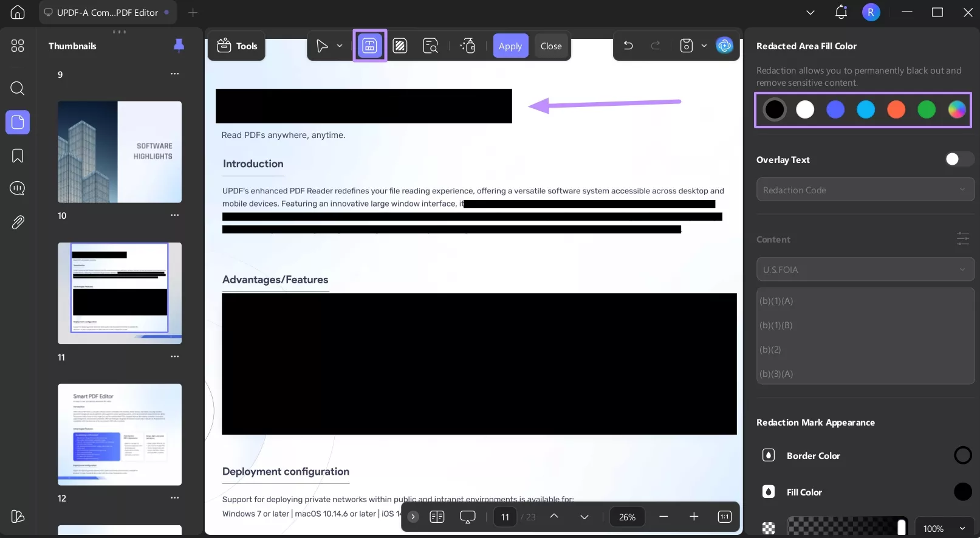Click the search magnifier in sidebar
980x538 pixels.
[18, 89]
